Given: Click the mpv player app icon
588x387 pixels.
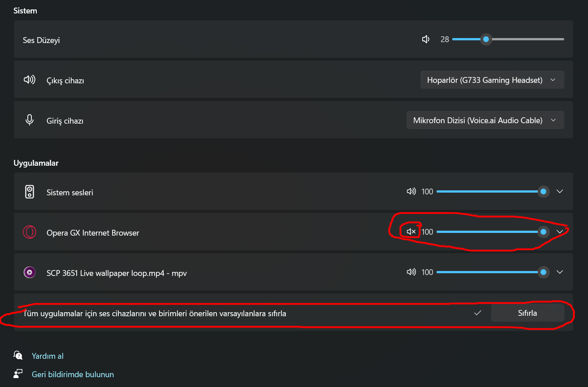Looking at the screenshot, I should pyautogui.click(x=30, y=272).
